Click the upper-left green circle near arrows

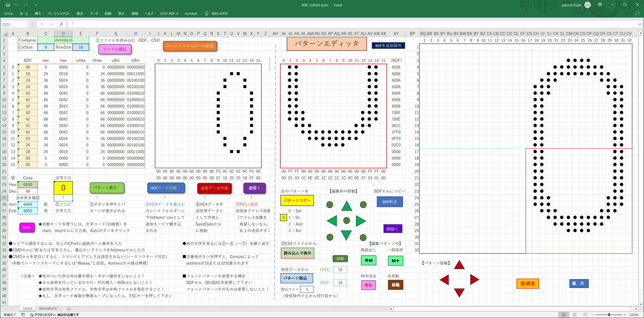[330, 205]
